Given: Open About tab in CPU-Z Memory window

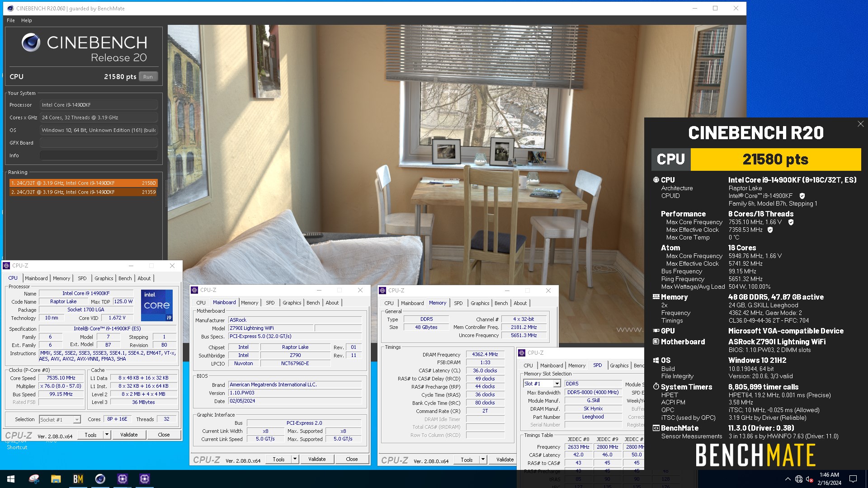Looking at the screenshot, I should click(x=520, y=303).
